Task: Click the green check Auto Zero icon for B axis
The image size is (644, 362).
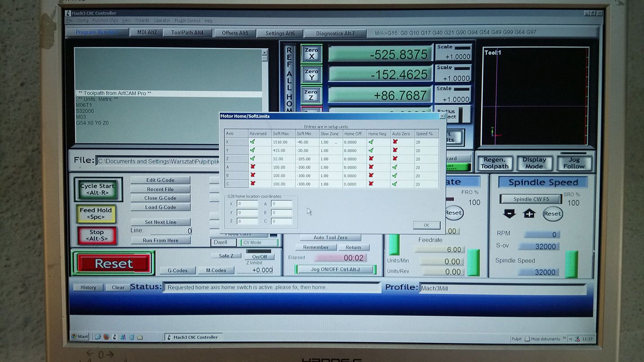Action: [395, 175]
